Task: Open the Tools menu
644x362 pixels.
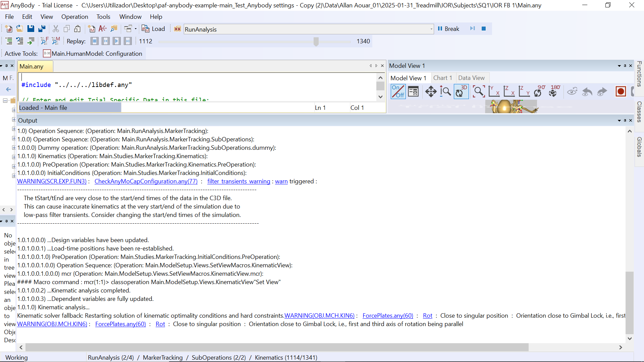Action: pos(103,17)
